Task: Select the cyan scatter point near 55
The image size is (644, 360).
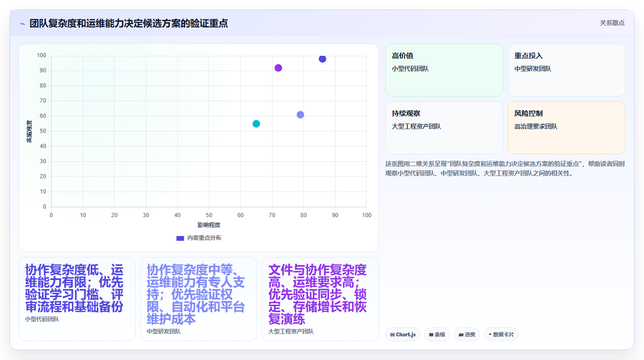Action: [256, 124]
